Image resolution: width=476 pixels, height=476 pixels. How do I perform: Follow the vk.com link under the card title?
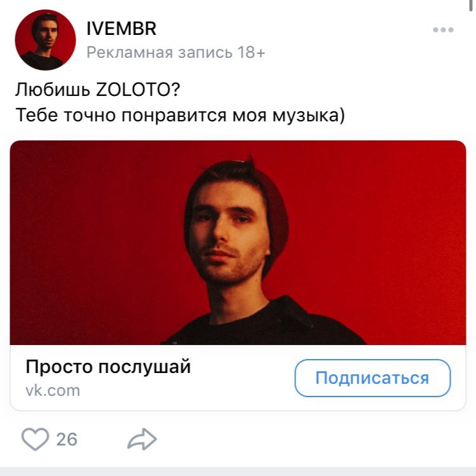click(53, 391)
